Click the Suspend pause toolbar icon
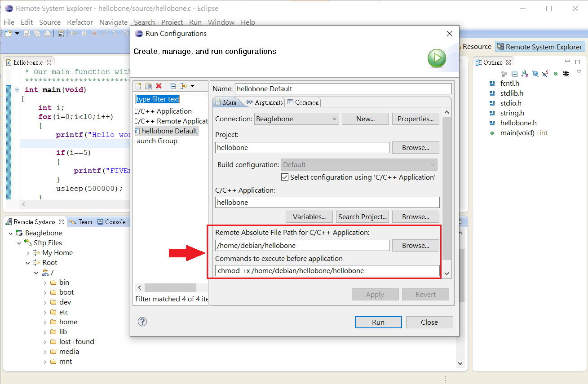Image resolution: width=588 pixels, height=384 pixels. pos(84,33)
